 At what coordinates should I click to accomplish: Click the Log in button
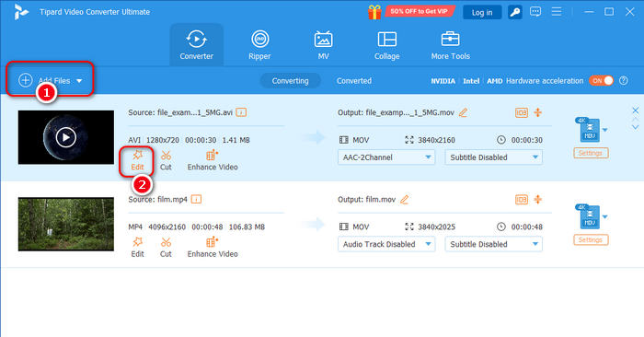[x=482, y=12]
